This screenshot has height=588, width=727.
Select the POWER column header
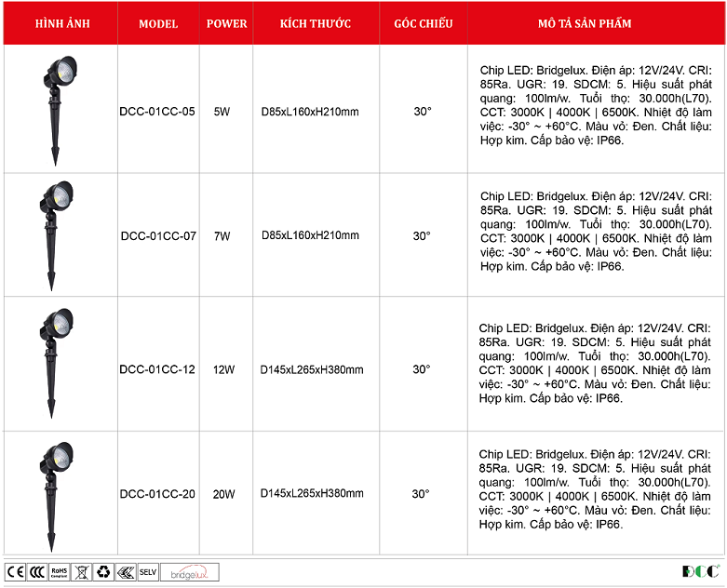tap(226, 23)
